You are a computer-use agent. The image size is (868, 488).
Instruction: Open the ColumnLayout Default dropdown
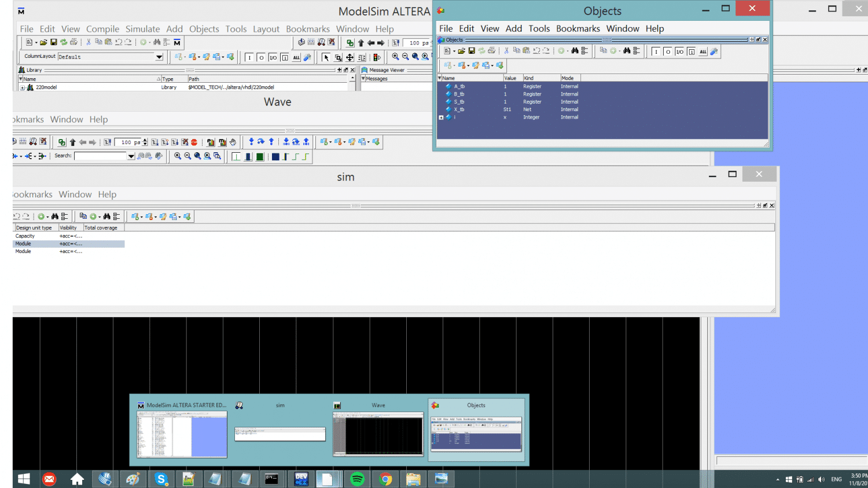(x=159, y=57)
